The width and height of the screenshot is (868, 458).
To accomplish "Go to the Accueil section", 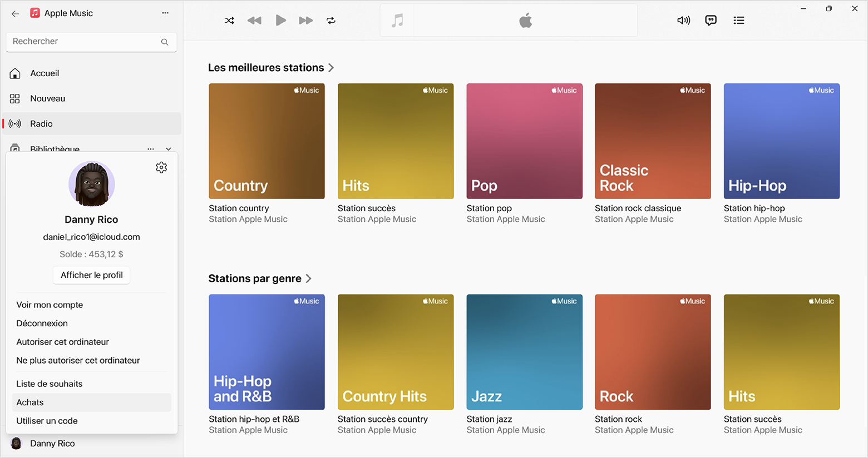I will coord(92,73).
